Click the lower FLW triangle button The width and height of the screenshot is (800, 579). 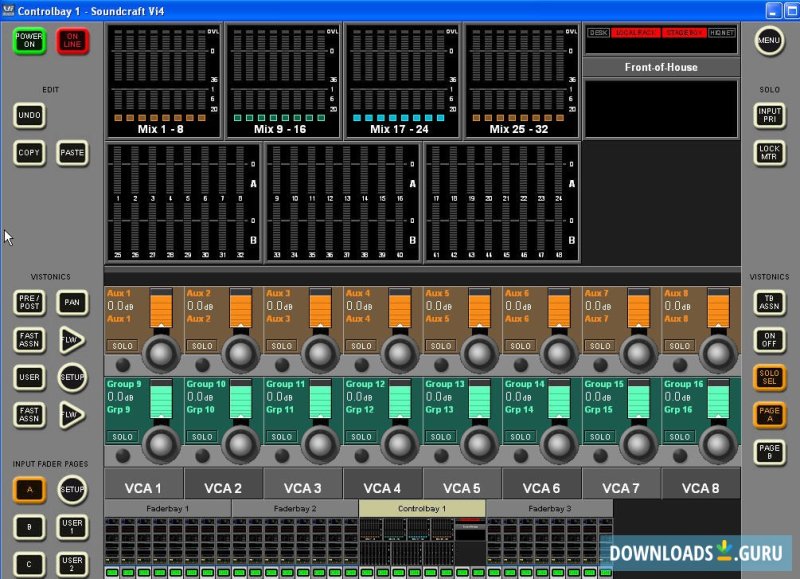71,415
